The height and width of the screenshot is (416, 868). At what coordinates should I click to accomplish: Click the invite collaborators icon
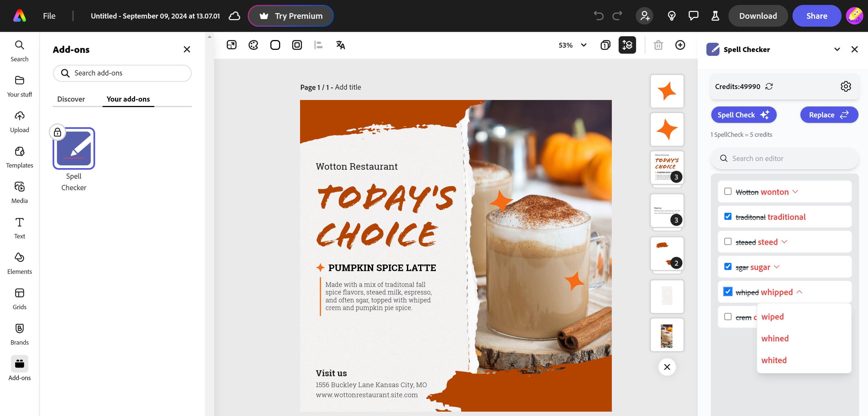644,16
